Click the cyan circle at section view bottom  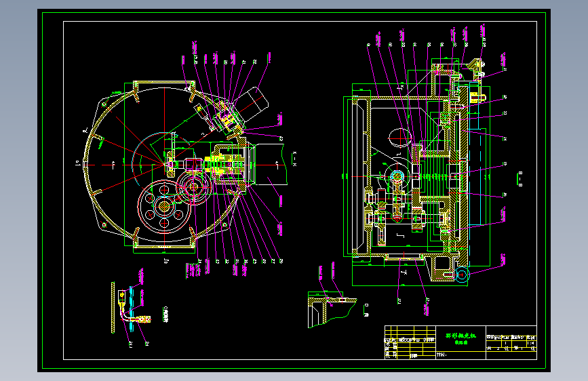[462, 275]
